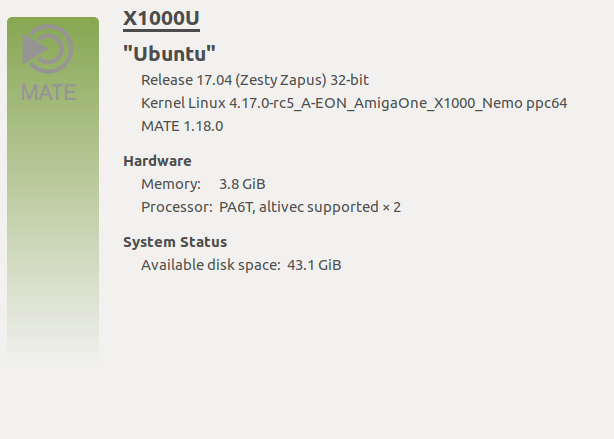Click the 3.8 GiB memory value
Viewport: 614px width, 439px height.
pyautogui.click(x=242, y=184)
